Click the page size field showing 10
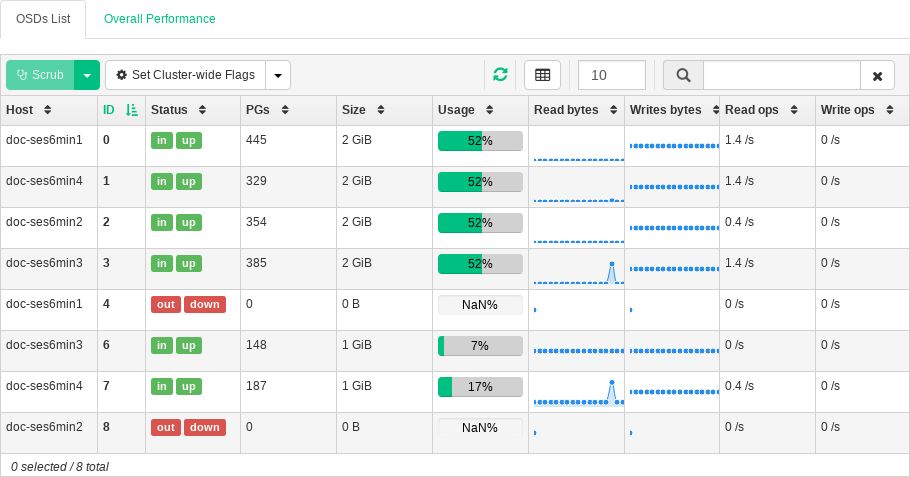This screenshot has width=910, height=477. click(x=611, y=75)
